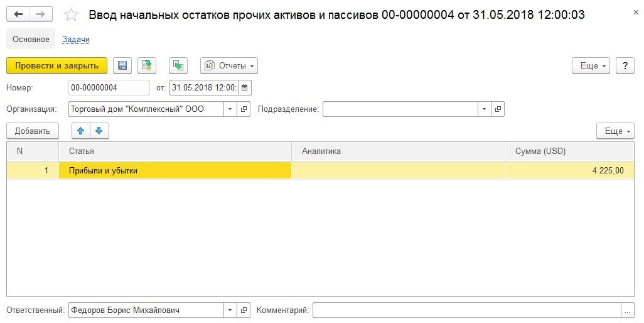Open calendar picker for document date
Viewport: 644px width, 323px height.
[x=244, y=87]
